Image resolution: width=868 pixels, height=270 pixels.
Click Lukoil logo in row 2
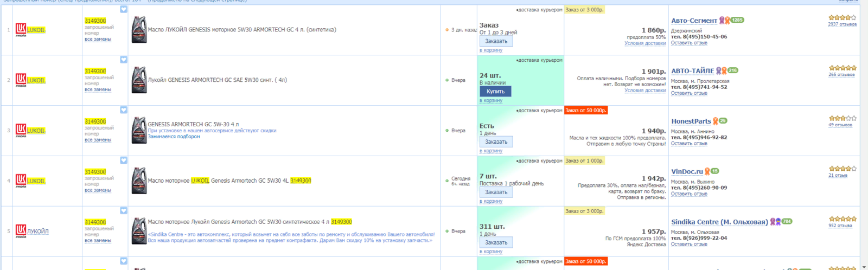[x=21, y=80]
